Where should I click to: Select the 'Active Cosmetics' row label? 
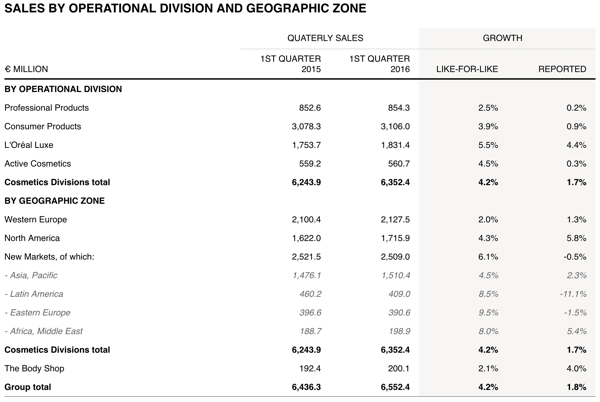[38, 164]
